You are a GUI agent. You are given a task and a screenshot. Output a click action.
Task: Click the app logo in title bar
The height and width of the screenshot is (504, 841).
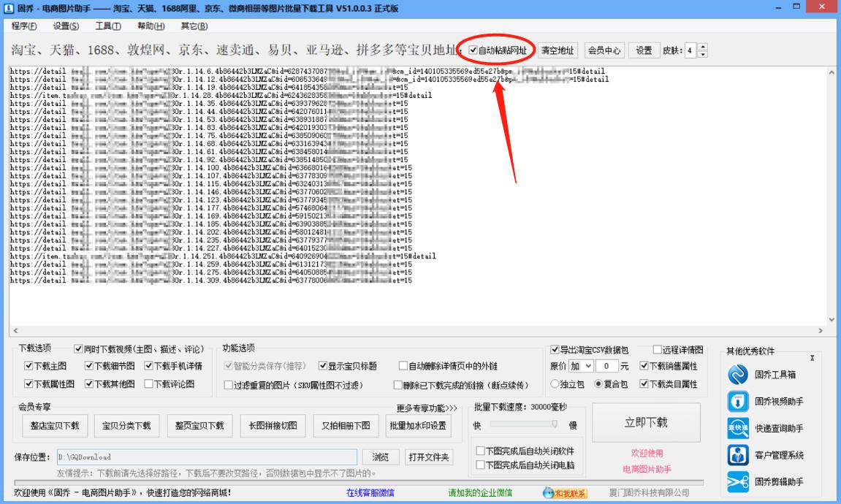9,8
